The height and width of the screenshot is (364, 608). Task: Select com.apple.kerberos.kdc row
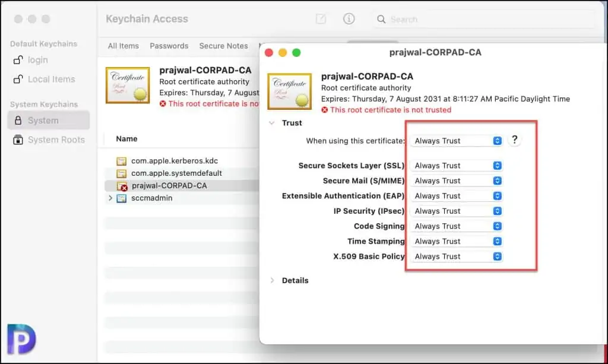pyautogui.click(x=182, y=160)
